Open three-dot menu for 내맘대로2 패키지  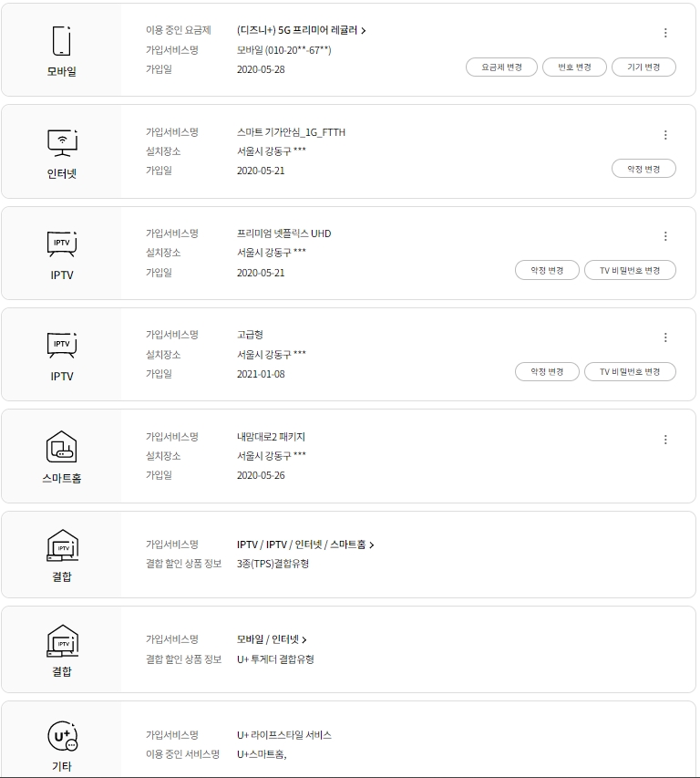[x=665, y=440]
